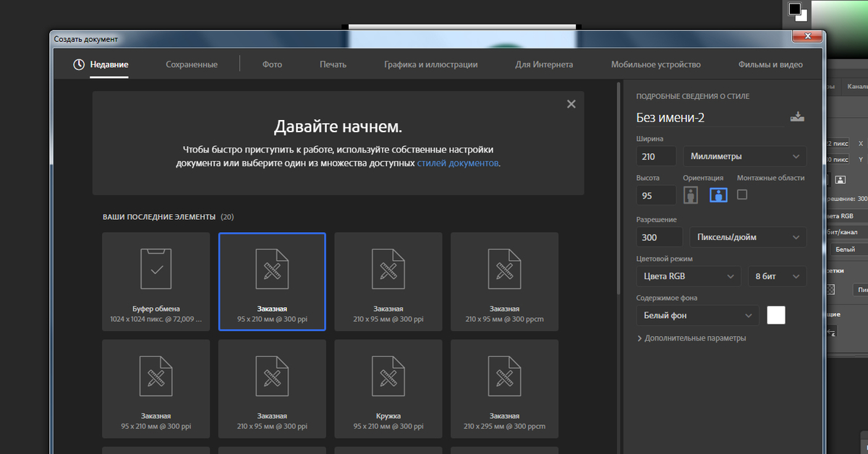Switch to Для Интернета tab
Screen dimensions: 868x454
(544, 64)
